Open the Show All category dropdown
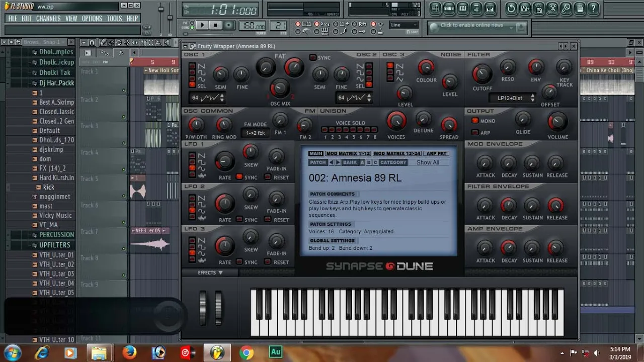Viewport: 644px width, 362px height. [x=428, y=162]
